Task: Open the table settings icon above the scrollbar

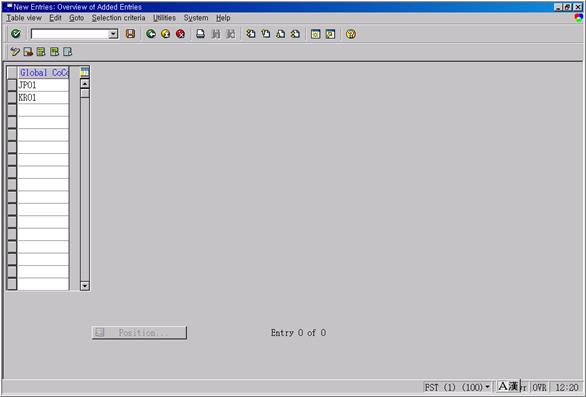Action: click(85, 72)
